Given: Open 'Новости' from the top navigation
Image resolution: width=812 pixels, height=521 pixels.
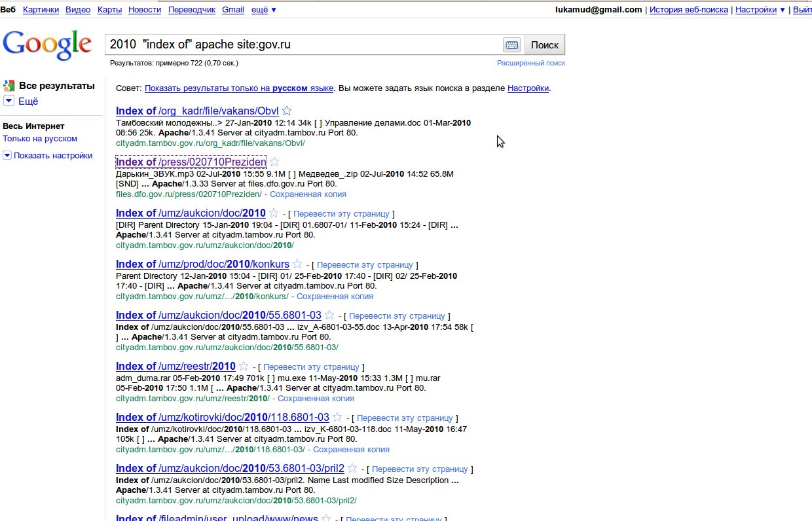Looking at the screenshot, I should 145,10.
